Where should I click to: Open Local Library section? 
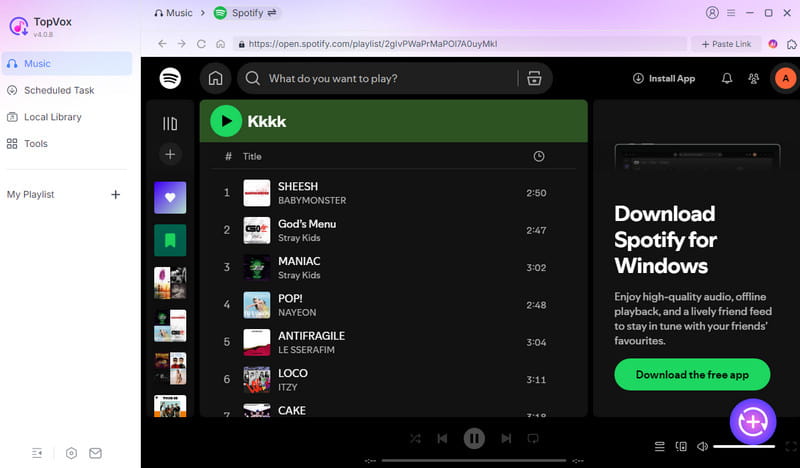coord(67,117)
